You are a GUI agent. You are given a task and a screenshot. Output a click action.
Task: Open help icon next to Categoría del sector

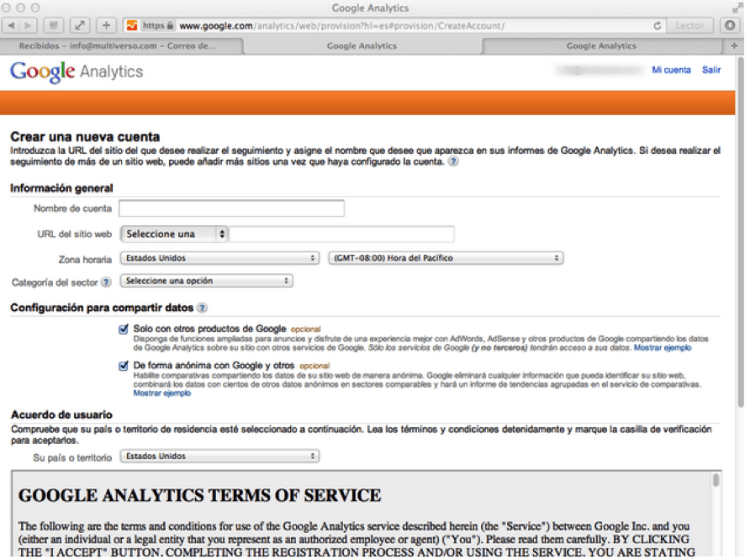coord(107,283)
